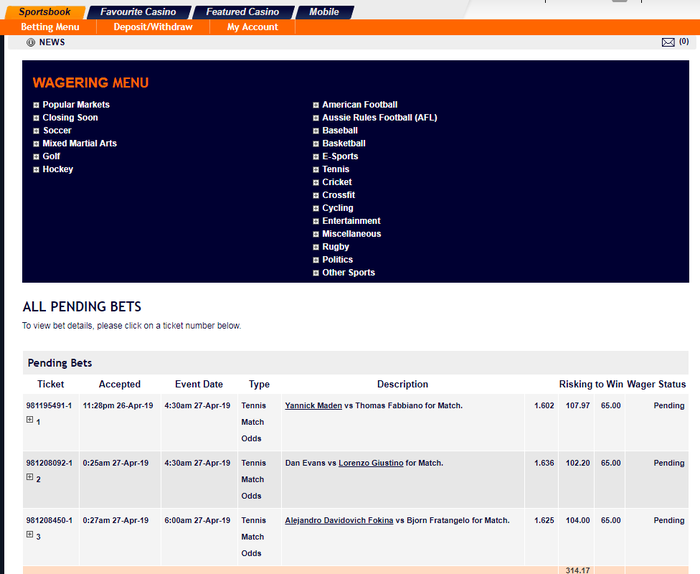Expand Cycling plus icon
Image resolution: width=700 pixels, height=574 pixels.
pos(316,209)
